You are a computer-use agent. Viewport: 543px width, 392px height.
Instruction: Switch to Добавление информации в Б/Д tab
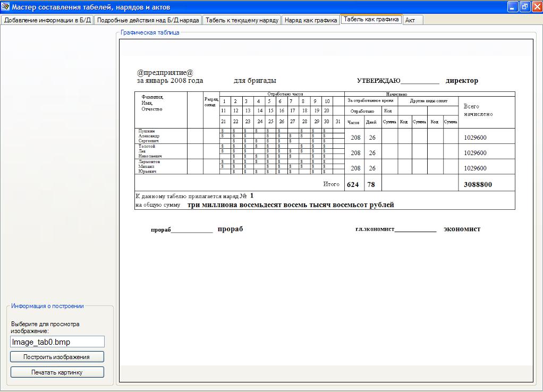pos(47,20)
